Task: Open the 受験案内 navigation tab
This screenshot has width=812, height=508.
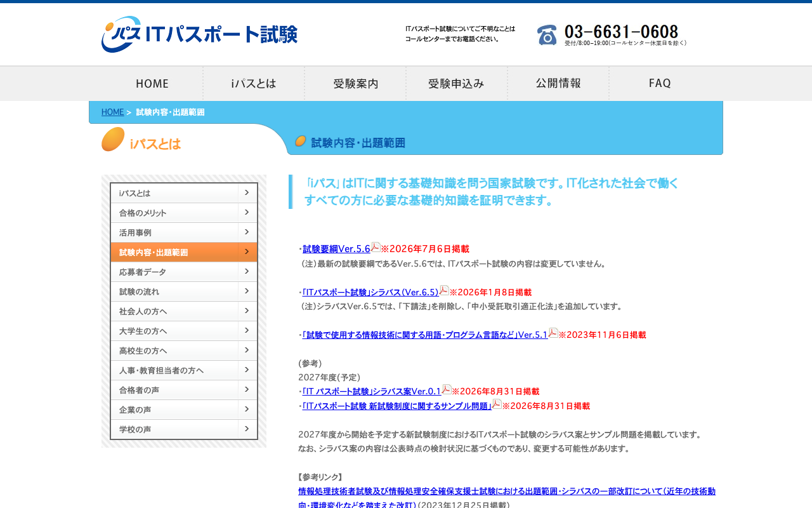Action: [355, 83]
